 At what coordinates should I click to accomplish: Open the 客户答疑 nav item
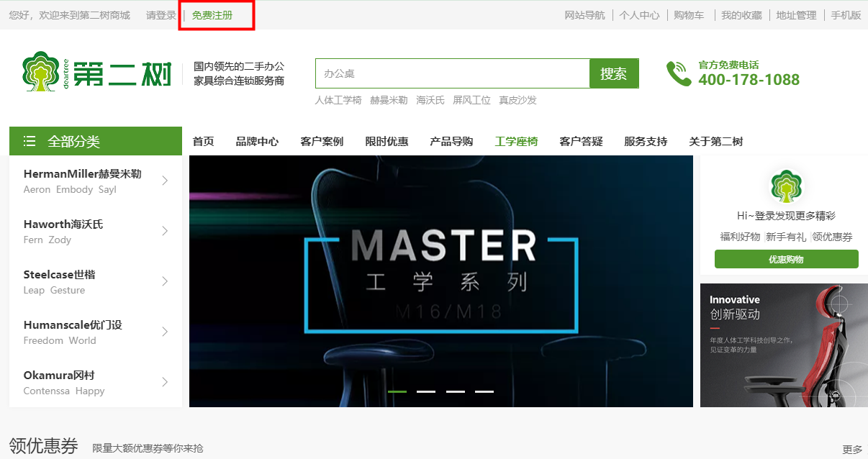(581, 142)
